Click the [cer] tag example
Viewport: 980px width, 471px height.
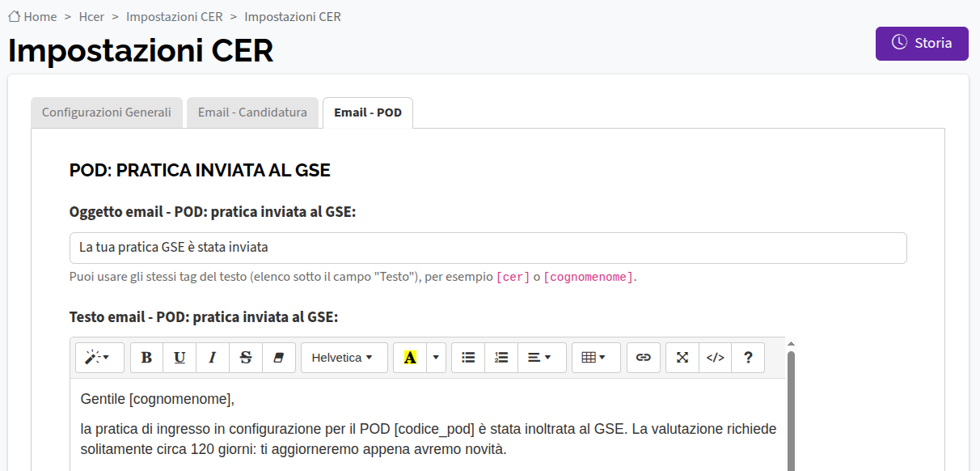[x=513, y=277]
